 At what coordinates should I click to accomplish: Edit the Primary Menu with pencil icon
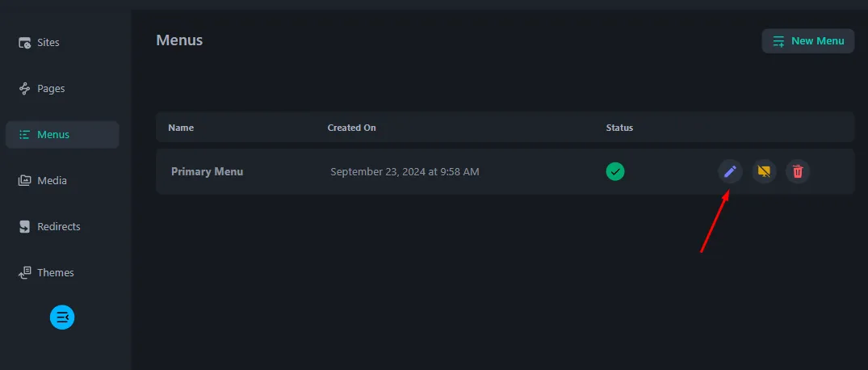pyautogui.click(x=730, y=172)
